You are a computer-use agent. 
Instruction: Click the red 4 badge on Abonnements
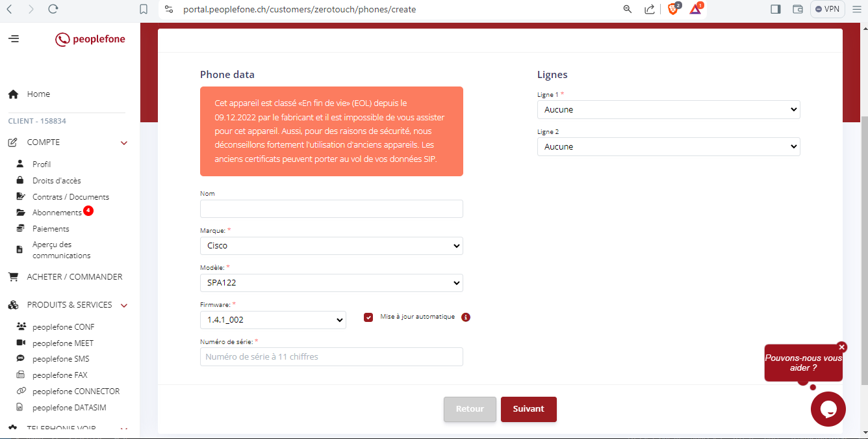(88, 211)
